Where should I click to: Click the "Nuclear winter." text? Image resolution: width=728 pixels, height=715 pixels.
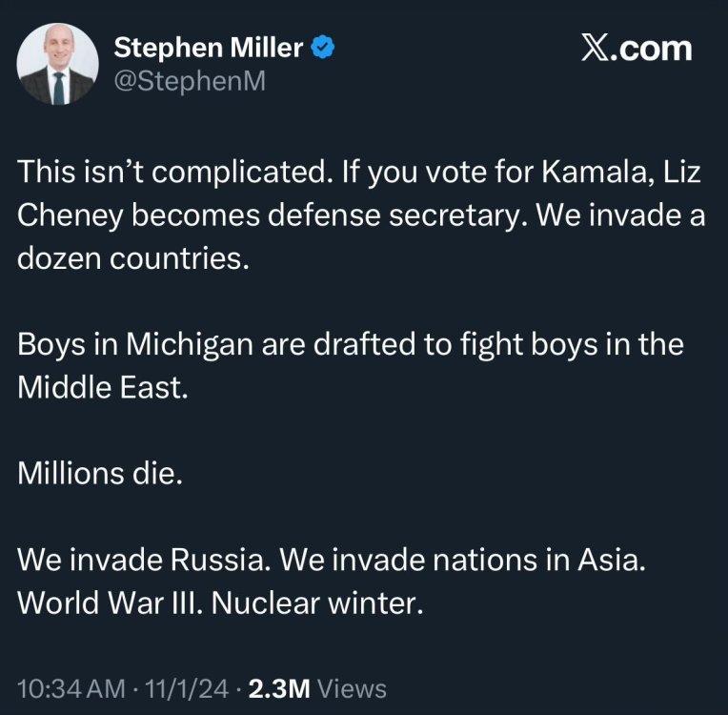click(314, 603)
